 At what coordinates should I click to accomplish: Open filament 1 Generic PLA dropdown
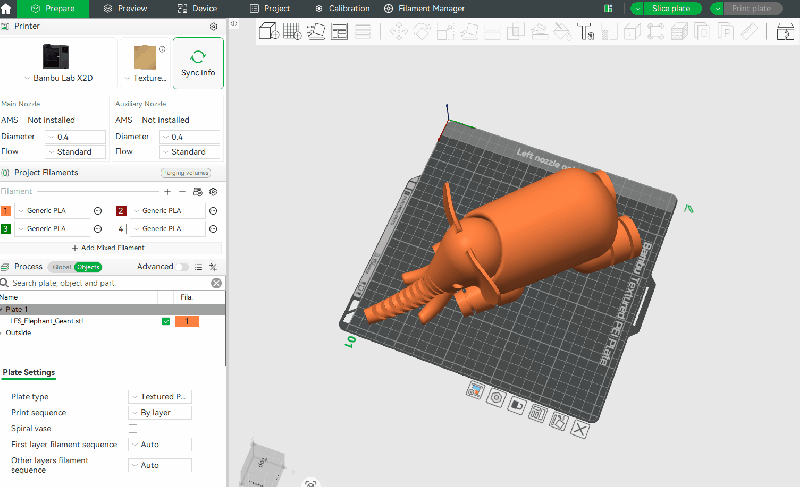[52, 211]
